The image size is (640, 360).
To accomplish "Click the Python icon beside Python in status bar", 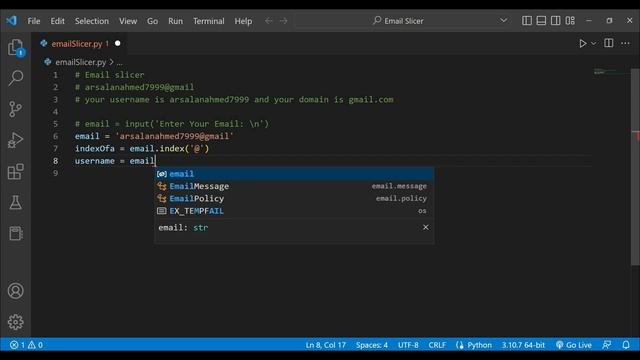I will (x=460, y=345).
